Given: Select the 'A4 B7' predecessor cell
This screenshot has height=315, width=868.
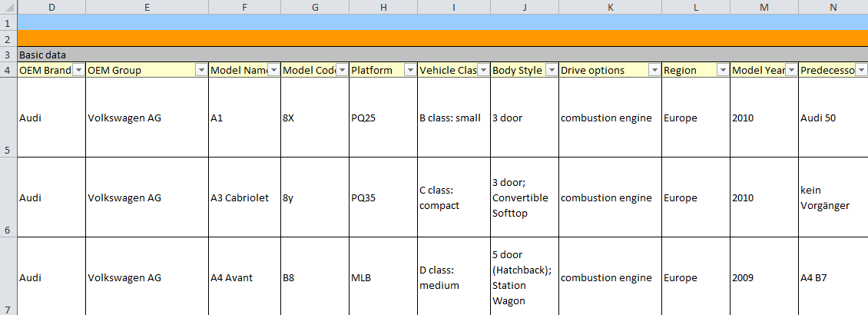Looking at the screenshot, I should (x=833, y=277).
